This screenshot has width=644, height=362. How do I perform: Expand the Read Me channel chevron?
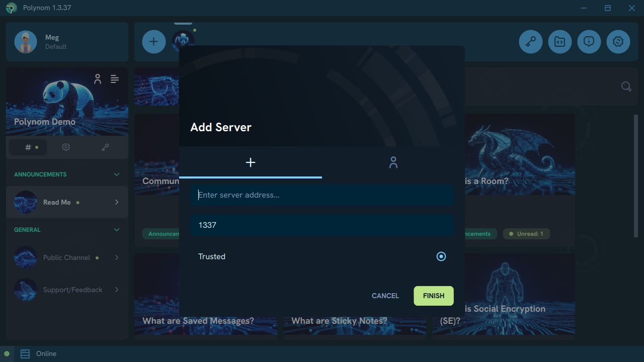116,202
